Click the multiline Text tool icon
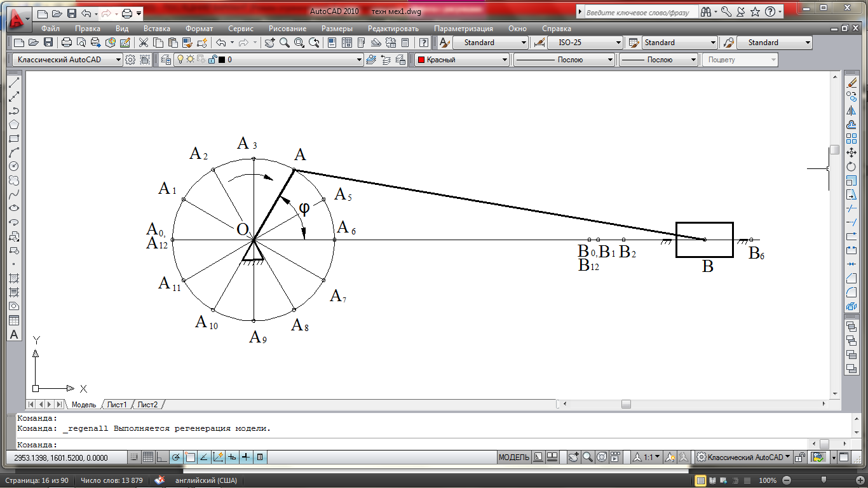The height and width of the screenshot is (488, 868). click(x=14, y=335)
